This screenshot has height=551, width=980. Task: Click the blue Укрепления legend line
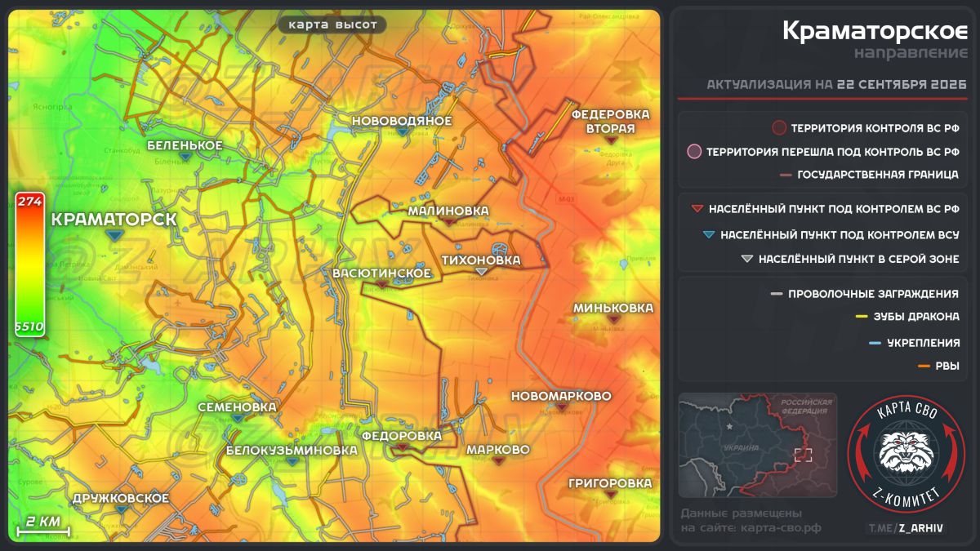875,343
